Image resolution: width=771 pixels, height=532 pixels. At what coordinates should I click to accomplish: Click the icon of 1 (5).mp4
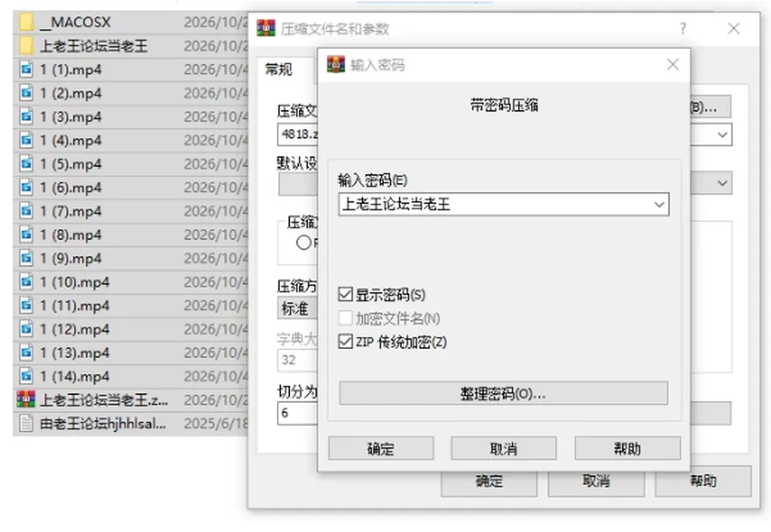26,164
